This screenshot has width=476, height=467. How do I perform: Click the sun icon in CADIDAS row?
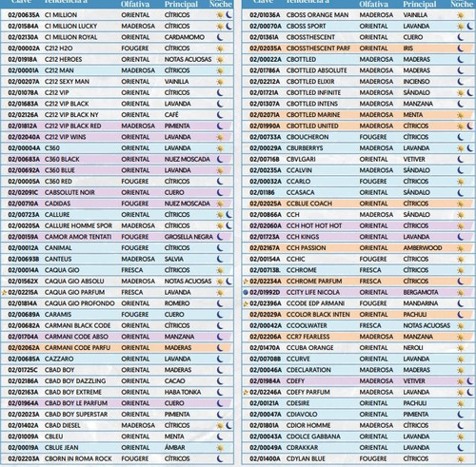(220, 204)
